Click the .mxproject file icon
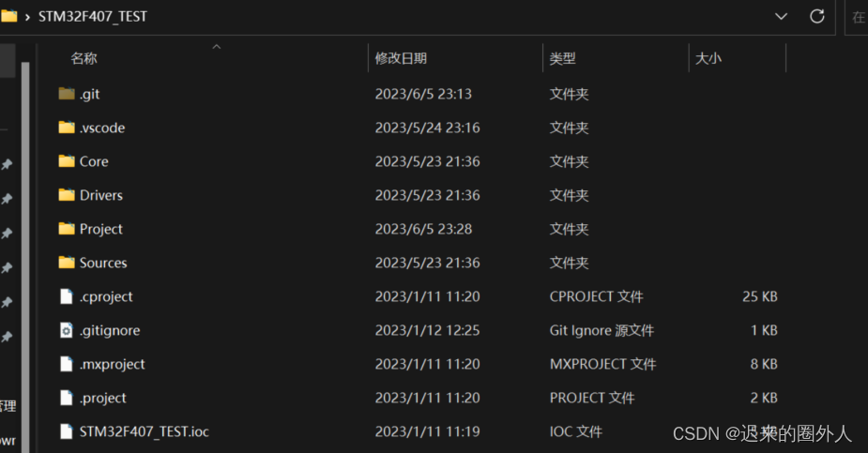868x453 pixels. tap(67, 364)
